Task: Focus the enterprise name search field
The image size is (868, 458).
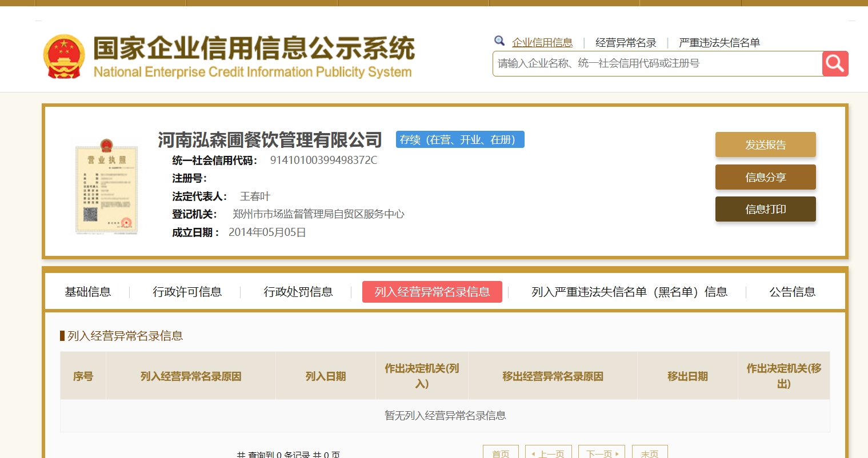Action: [x=657, y=63]
